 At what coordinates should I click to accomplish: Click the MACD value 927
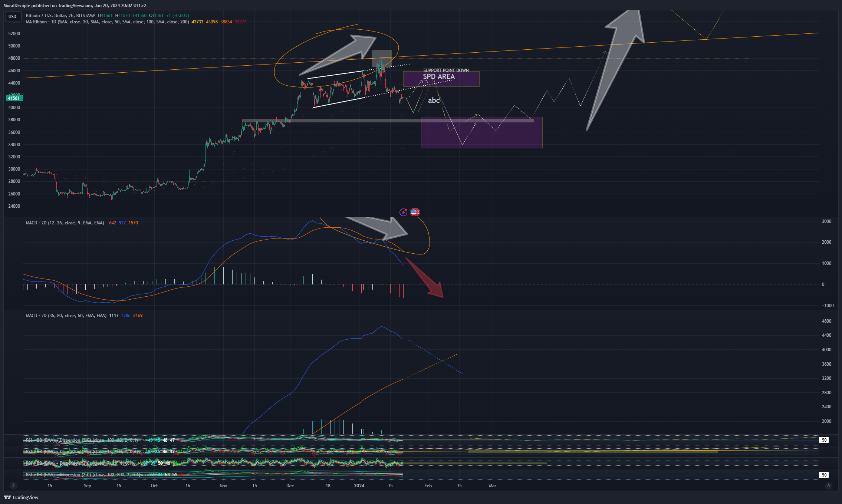coord(122,223)
